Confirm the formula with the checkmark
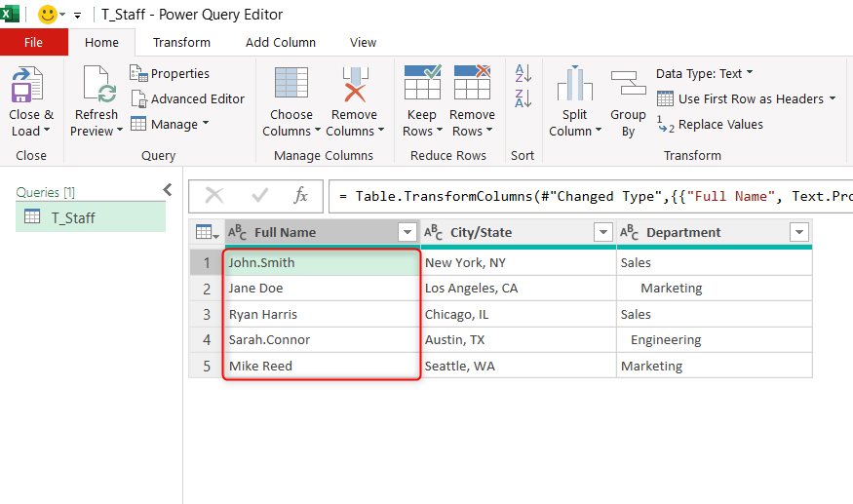853x504 pixels. point(259,195)
